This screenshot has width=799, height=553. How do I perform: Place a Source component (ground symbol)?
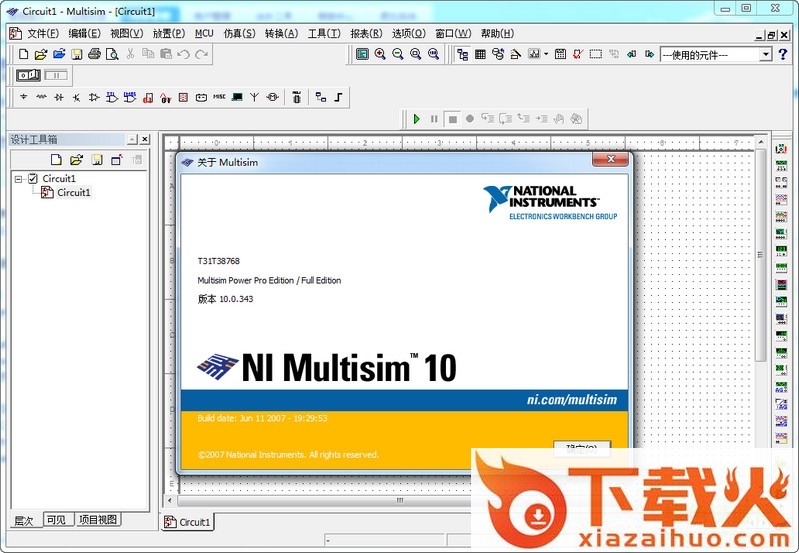(x=23, y=97)
